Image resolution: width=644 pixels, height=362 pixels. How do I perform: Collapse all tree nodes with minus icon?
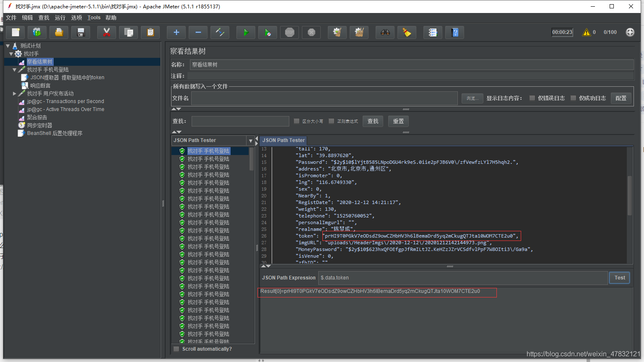198,32
